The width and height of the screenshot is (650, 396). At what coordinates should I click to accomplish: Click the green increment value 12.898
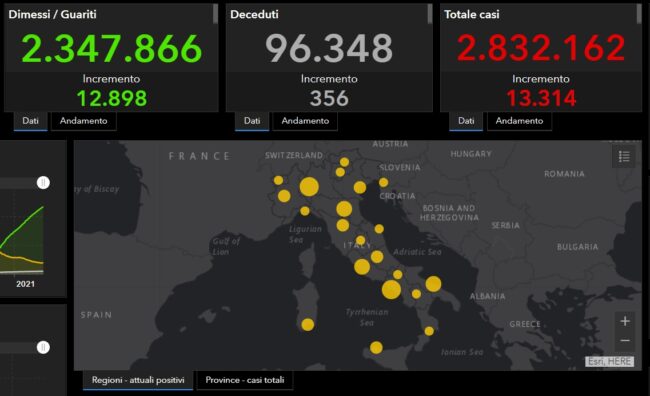(112, 99)
